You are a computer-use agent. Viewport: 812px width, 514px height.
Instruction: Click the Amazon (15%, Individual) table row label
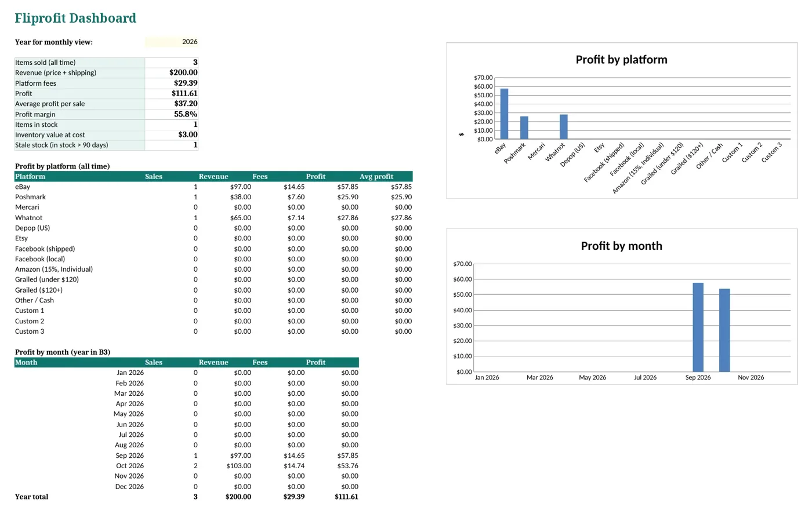tap(54, 269)
